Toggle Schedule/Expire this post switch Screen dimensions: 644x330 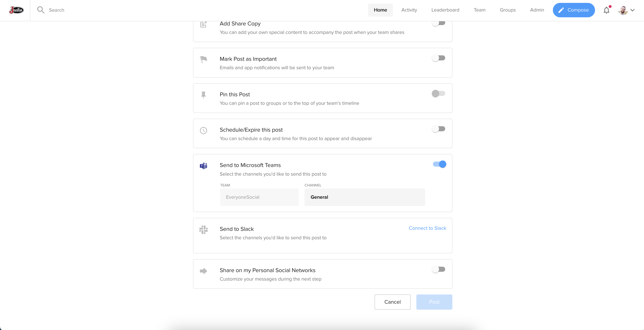click(x=439, y=129)
